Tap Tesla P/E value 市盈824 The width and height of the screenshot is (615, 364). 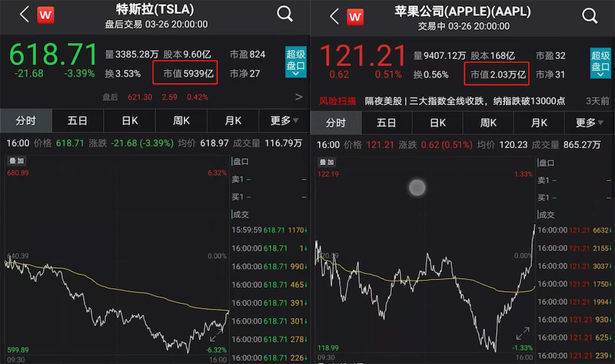(x=248, y=54)
